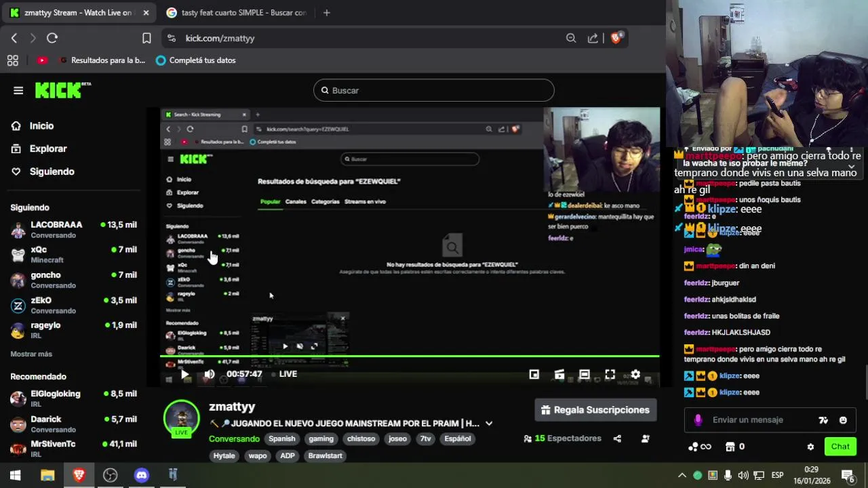Open Brave Shields icon
The image size is (868, 488).
coord(616,38)
